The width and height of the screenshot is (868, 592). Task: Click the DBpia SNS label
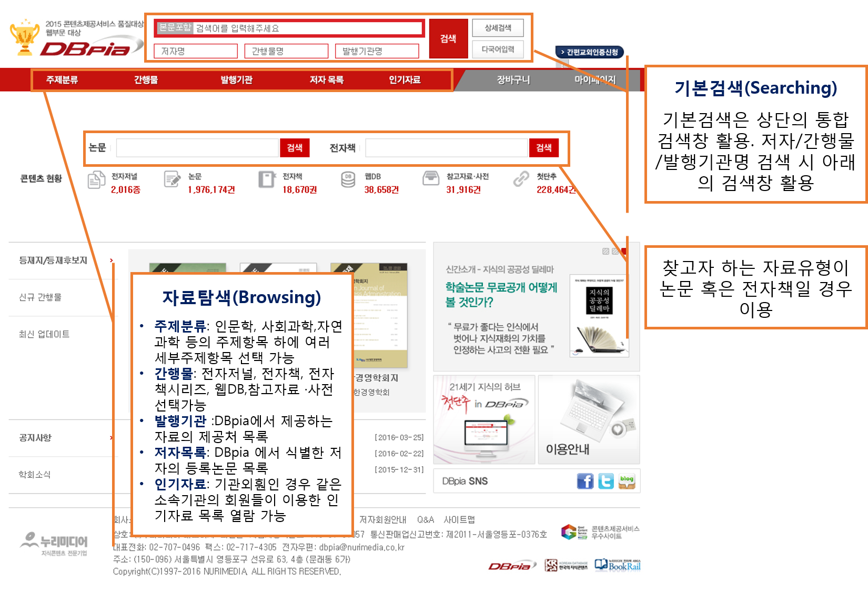pyautogui.click(x=465, y=481)
